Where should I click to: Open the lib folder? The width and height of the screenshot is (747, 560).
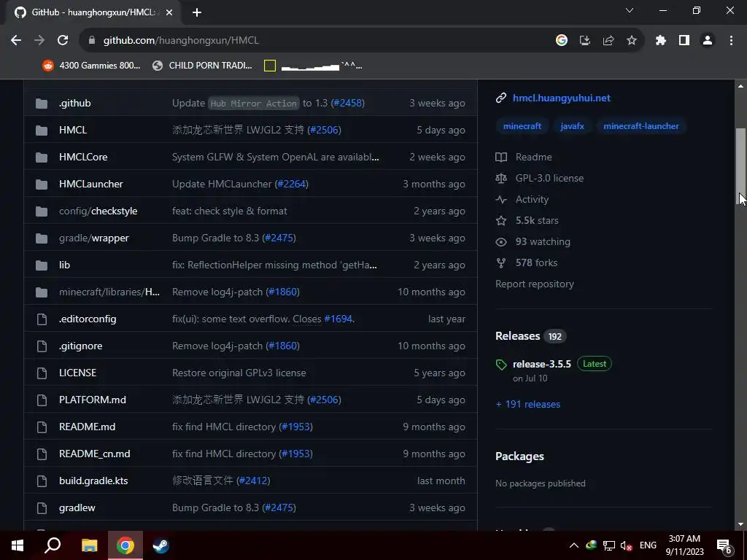(x=64, y=265)
